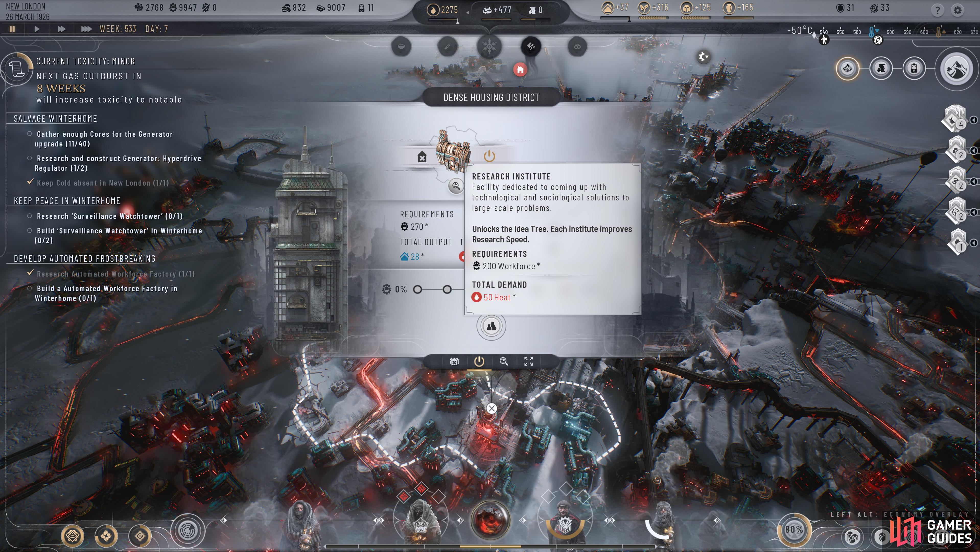Open the council hall round icon
The width and height of the screenshot is (980, 552).
(x=188, y=531)
